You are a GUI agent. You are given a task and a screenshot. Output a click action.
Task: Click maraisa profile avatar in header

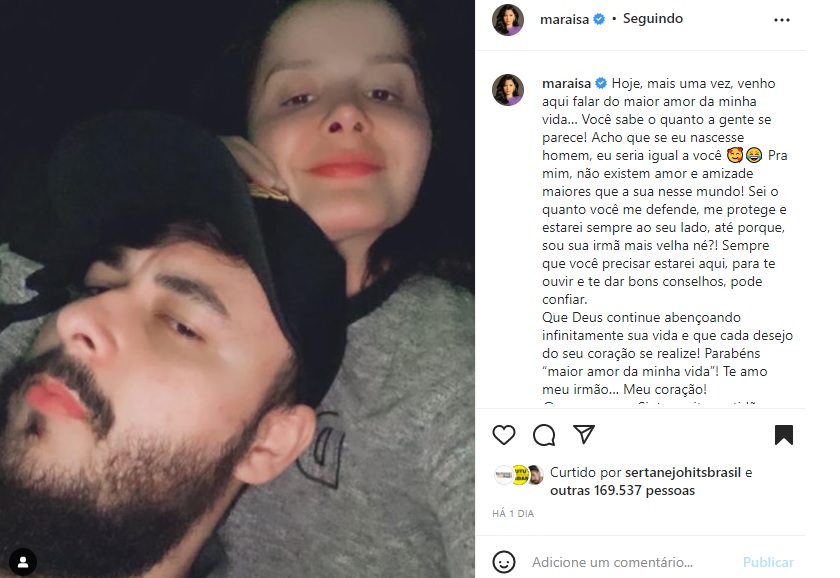click(x=507, y=20)
